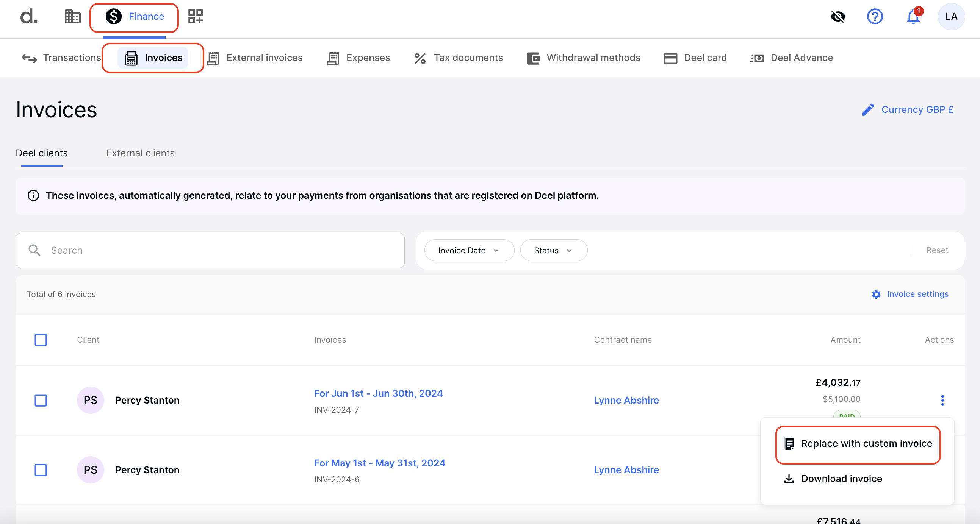Image resolution: width=980 pixels, height=524 pixels.
Task: Check the INV-2024-6 row checkbox
Action: (41, 470)
